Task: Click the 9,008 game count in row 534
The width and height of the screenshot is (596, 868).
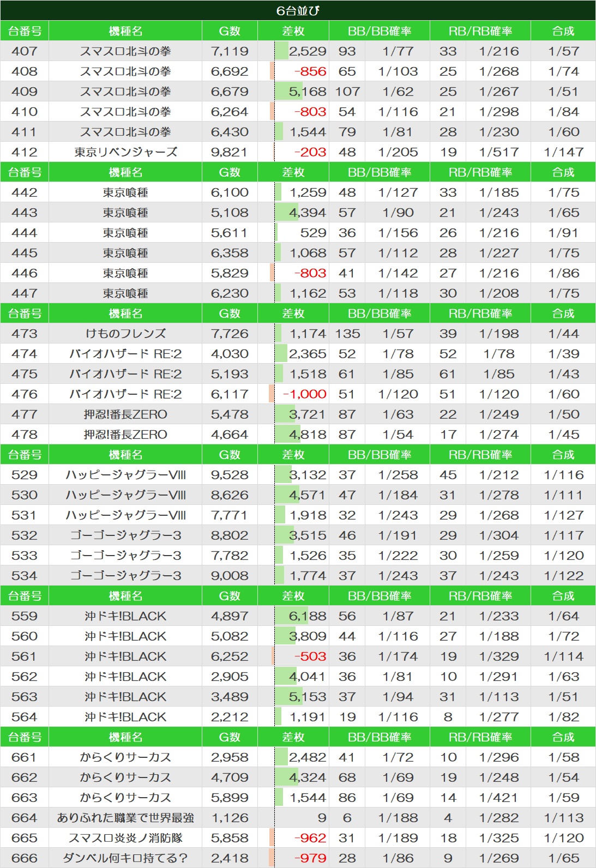Action: pos(230,576)
